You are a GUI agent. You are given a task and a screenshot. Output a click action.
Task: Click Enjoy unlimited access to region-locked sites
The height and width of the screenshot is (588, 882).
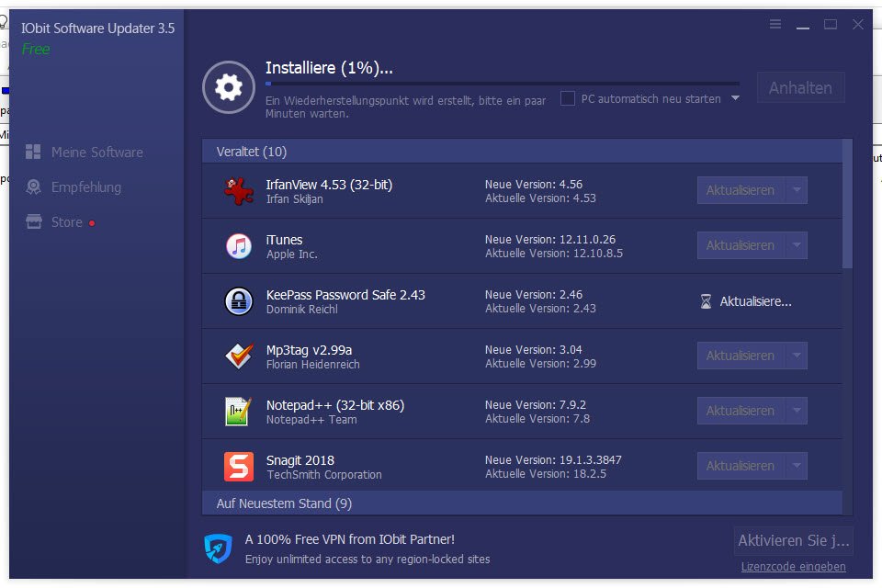tap(367, 559)
